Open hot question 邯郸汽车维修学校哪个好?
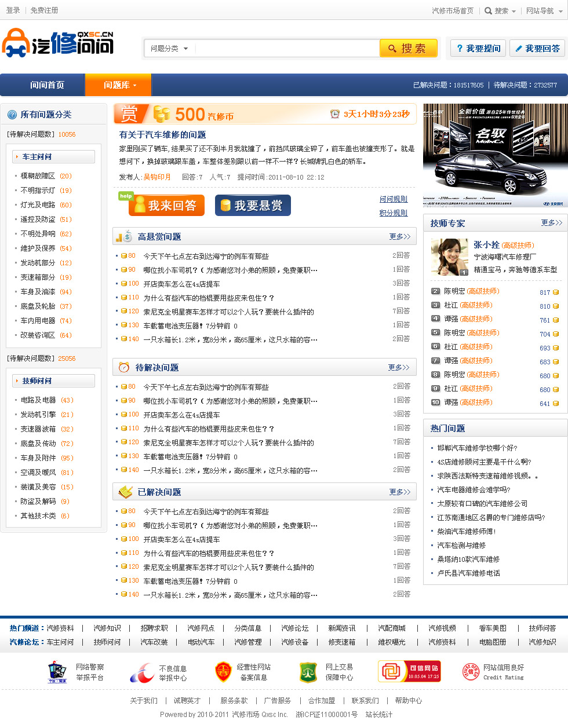Screen dimensions: 568x728 (477, 448)
